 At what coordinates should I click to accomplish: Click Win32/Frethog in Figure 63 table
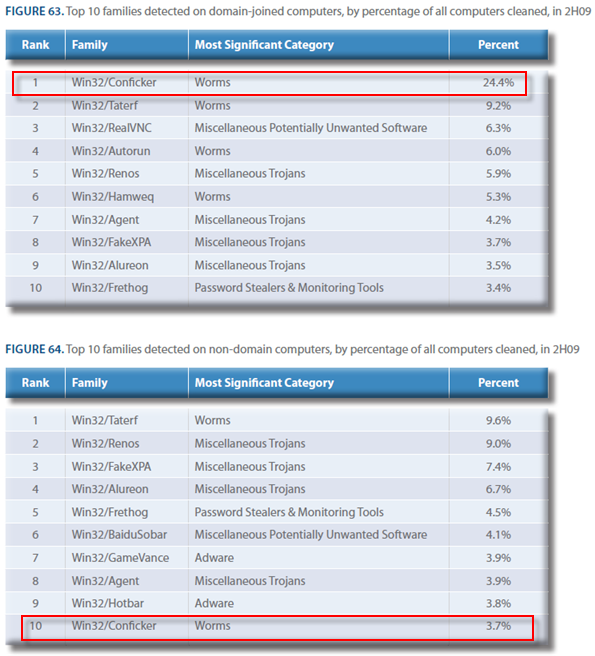click(110, 288)
